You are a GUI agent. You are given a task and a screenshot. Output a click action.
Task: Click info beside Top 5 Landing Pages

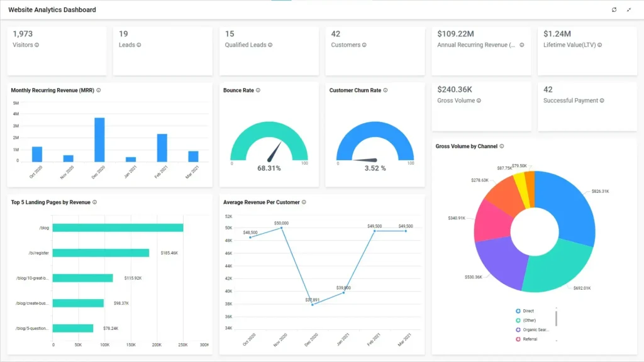[94, 202]
